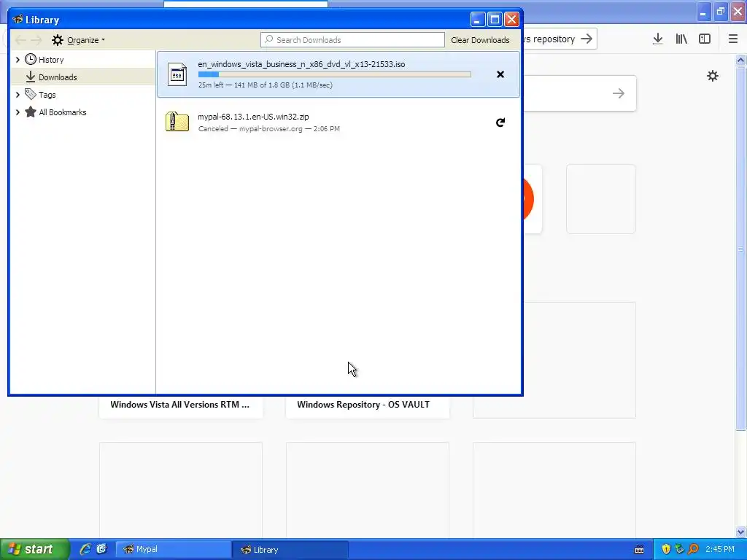747x560 pixels.
Task: Click the empty top-right site tile
Action: click(x=601, y=199)
